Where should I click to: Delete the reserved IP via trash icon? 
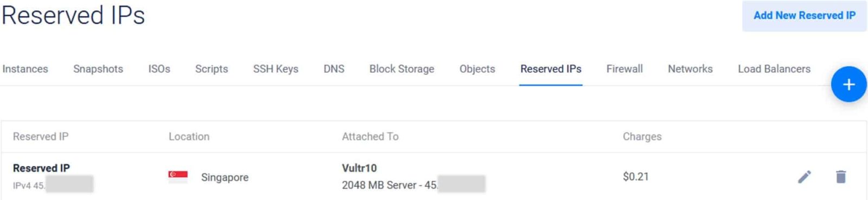[x=841, y=177]
